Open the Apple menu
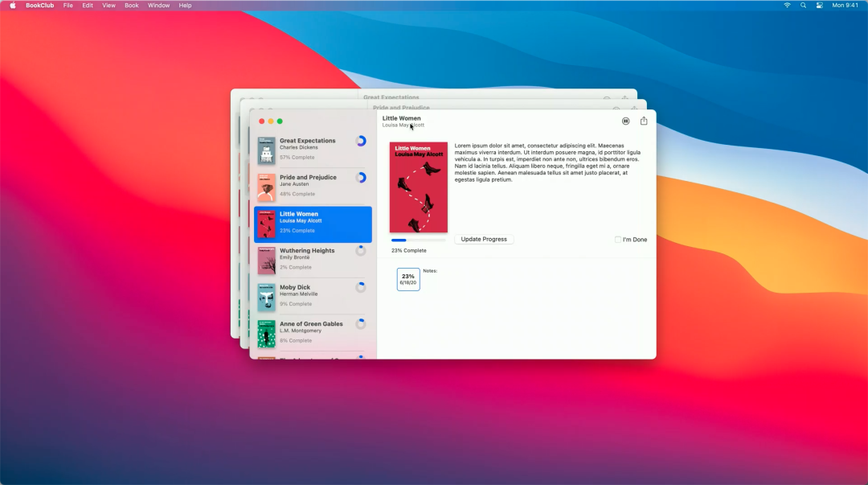The height and width of the screenshot is (485, 868). pyautogui.click(x=12, y=5)
